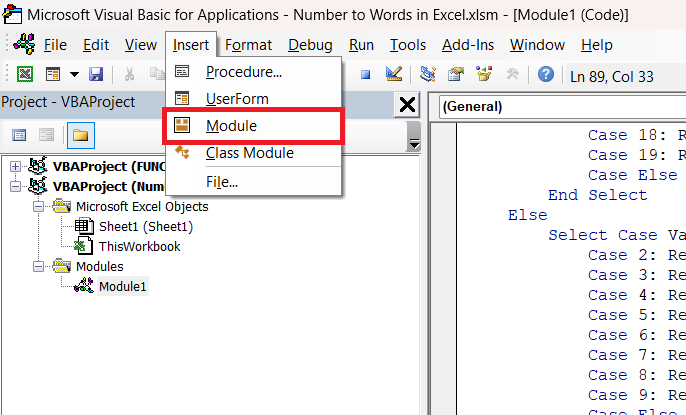The height and width of the screenshot is (415, 686).
Task: Open the File menu
Action: coord(55,45)
